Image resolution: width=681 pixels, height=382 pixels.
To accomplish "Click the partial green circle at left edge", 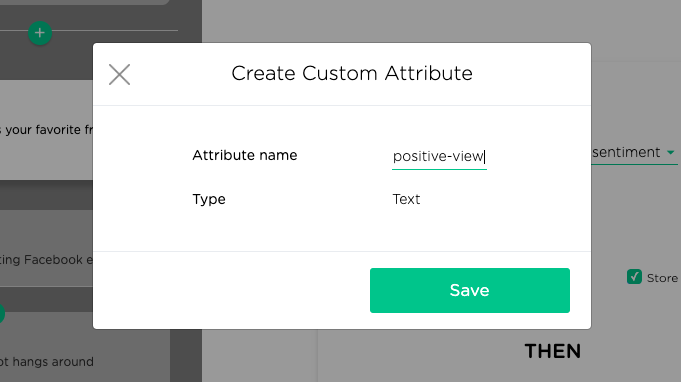I will point(2,313).
